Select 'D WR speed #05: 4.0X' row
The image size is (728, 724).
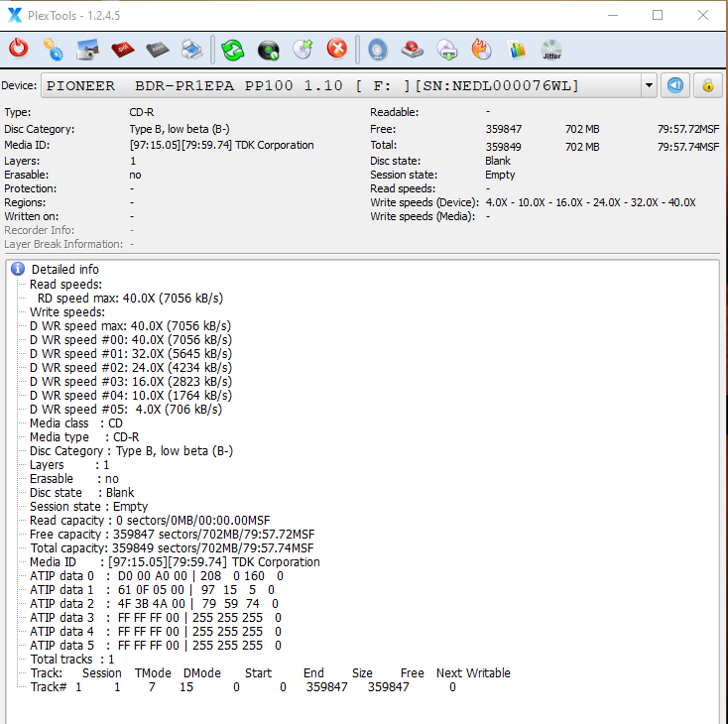126,410
